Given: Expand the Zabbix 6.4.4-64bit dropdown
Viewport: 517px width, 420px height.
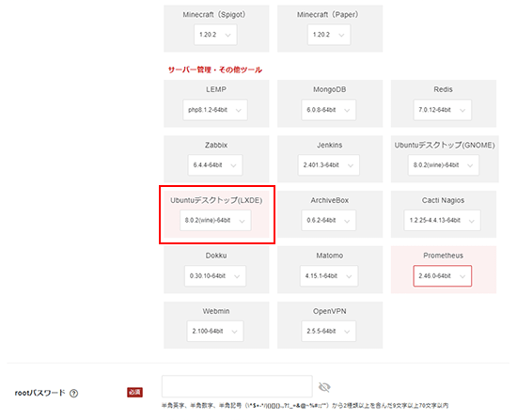Looking at the screenshot, I should [x=215, y=164].
